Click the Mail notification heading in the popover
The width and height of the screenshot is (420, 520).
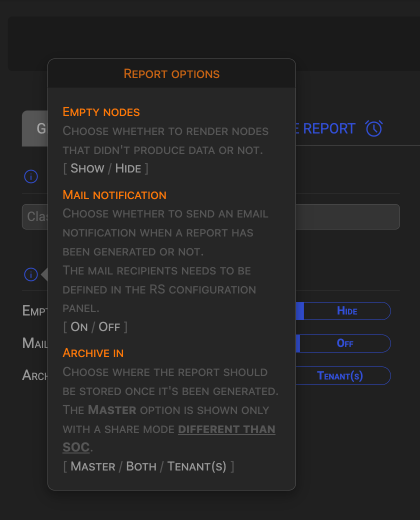point(115,195)
